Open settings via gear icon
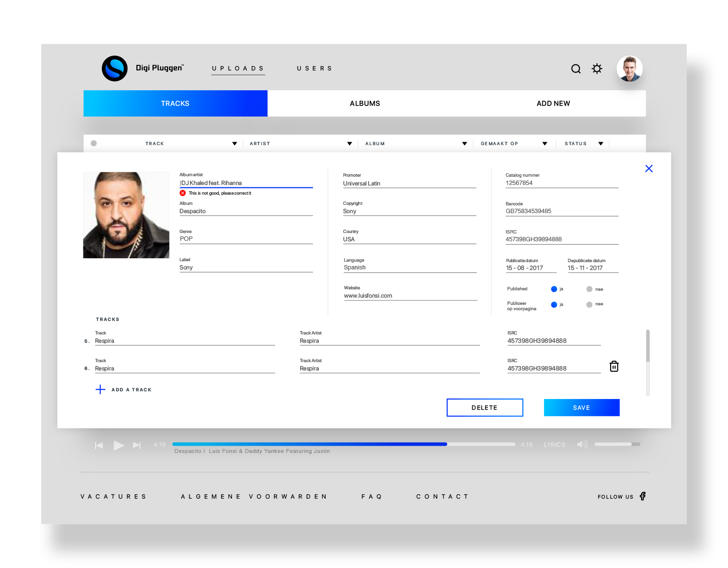 coord(597,68)
